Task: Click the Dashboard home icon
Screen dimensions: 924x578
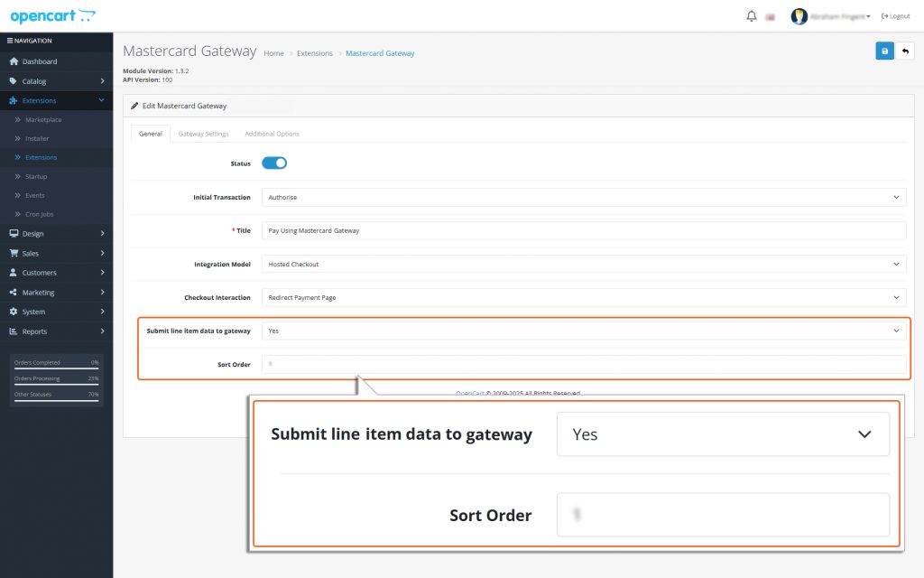Action: point(14,61)
